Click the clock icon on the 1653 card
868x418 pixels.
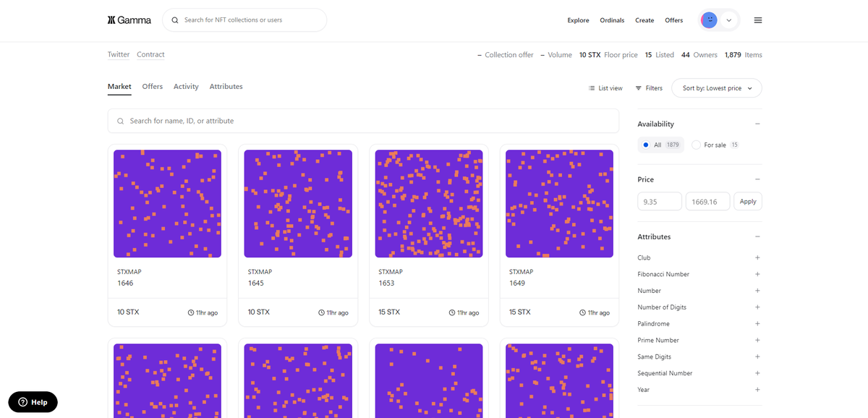pyautogui.click(x=453, y=313)
